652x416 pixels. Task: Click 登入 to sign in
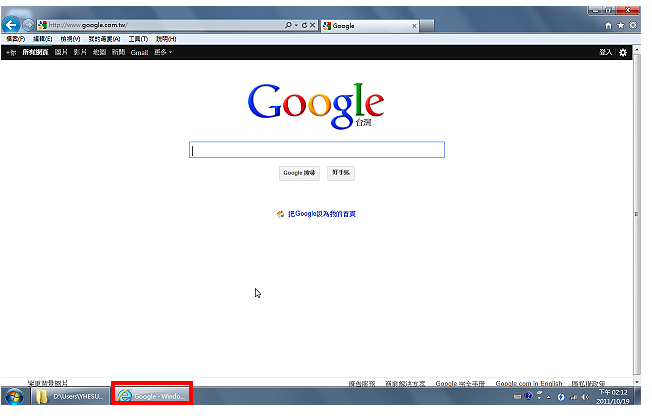coord(605,52)
